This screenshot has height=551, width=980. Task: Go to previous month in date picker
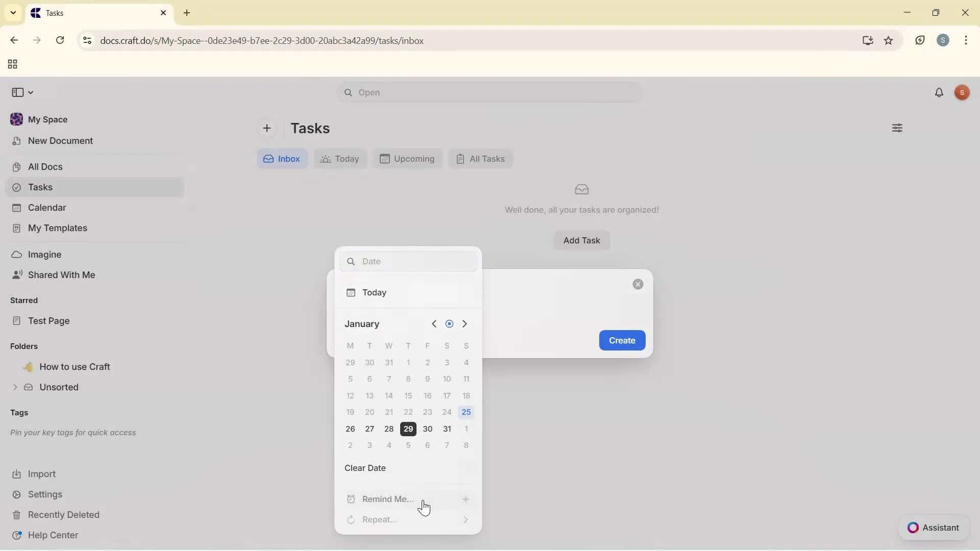click(x=434, y=323)
